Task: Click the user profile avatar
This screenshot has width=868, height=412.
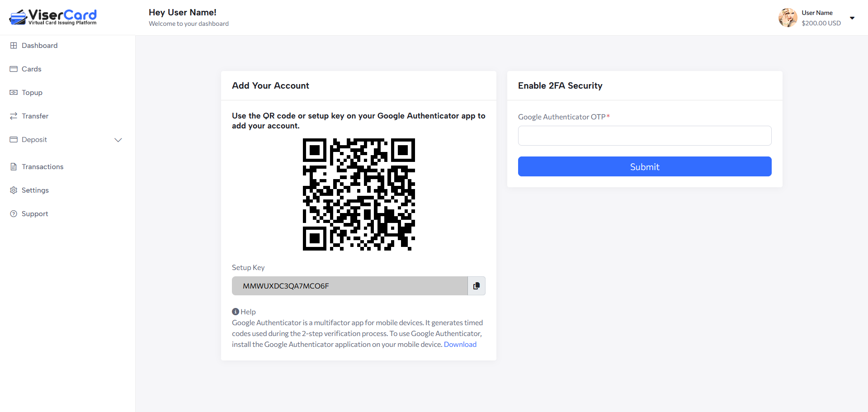Action: 788,18
